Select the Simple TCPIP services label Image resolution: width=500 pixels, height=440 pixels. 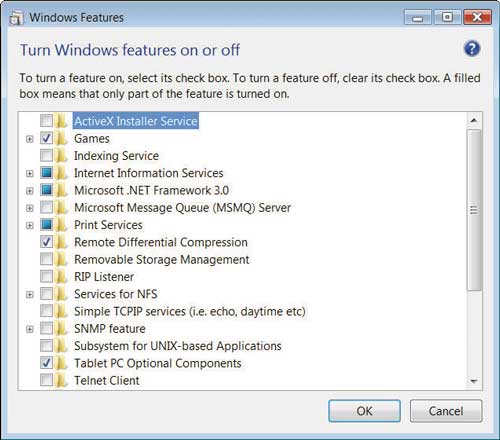click(x=190, y=311)
